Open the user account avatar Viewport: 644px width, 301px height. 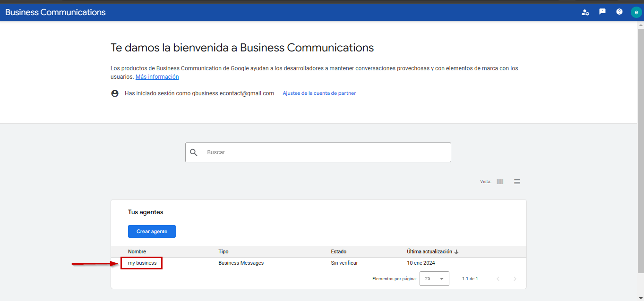[636, 12]
